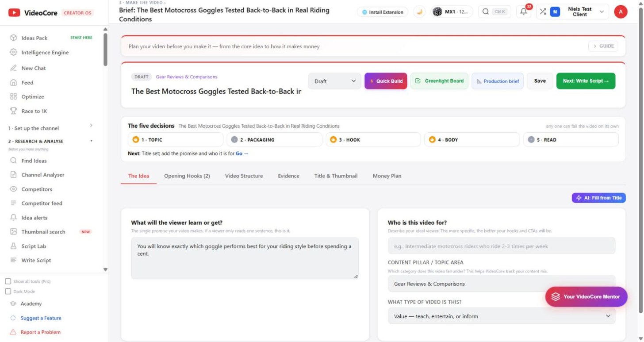Click the viewer promise text area
The width and height of the screenshot is (644, 342).
[245, 258]
